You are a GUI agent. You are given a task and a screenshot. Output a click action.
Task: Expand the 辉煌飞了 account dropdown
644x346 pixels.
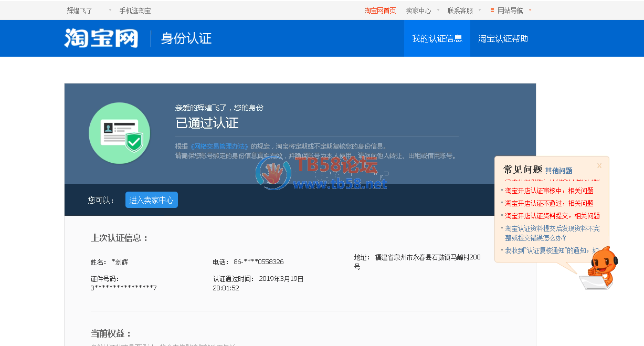click(x=110, y=10)
